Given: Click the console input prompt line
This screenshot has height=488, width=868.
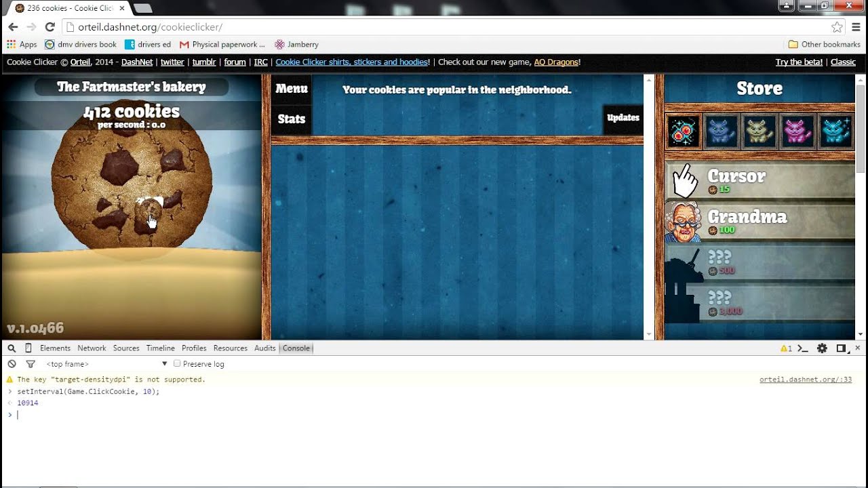Looking at the screenshot, I should (x=434, y=415).
